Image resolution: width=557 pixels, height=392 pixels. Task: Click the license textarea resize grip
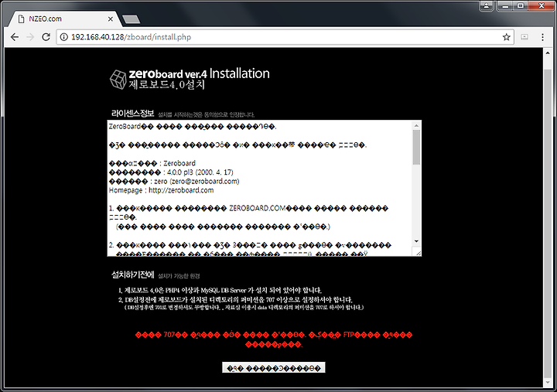coord(418,253)
